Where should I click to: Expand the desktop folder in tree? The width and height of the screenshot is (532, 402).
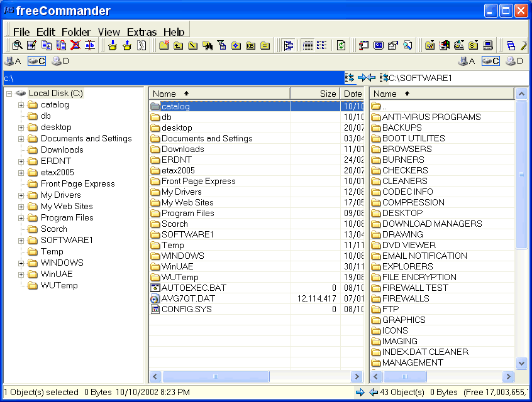pos(21,128)
